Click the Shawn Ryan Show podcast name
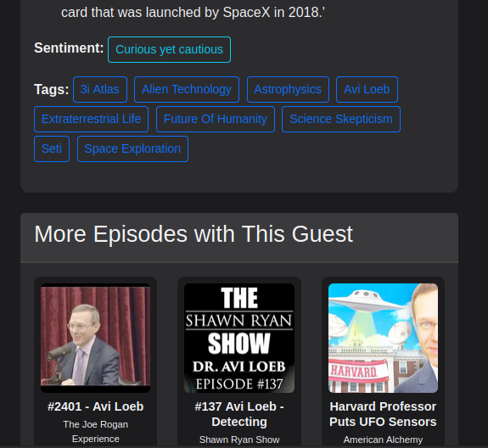The height and width of the screenshot is (448, 488). 239,440
